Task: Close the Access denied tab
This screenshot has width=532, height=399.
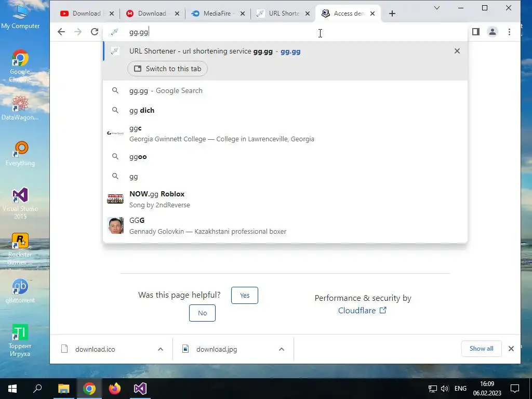Action: click(x=373, y=14)
